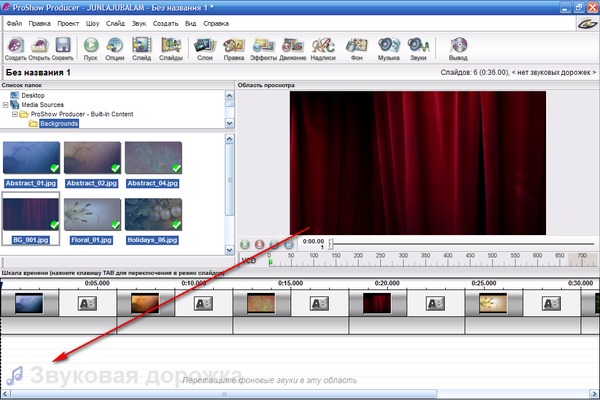Image resolution: width=600 pixels, height=400 pixels.
Task: Click folder list scroll down arrow
Action: (229, 123)
